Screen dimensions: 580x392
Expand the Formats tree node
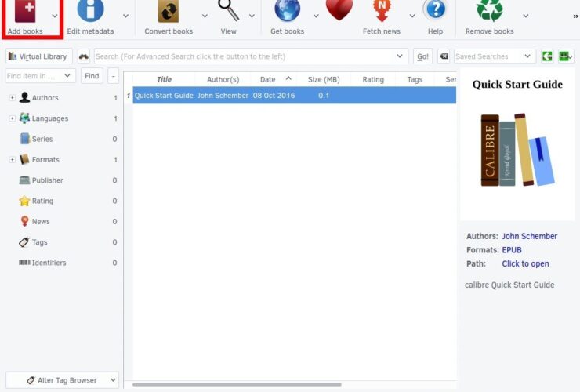pyautogui.click(x=13, y=159)
